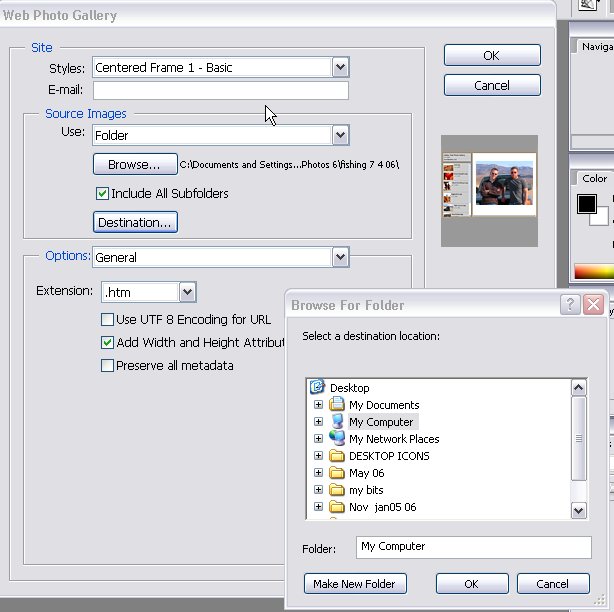Select My Documents in the folder tree
614x612 pixels.
(x=384, y=405)
